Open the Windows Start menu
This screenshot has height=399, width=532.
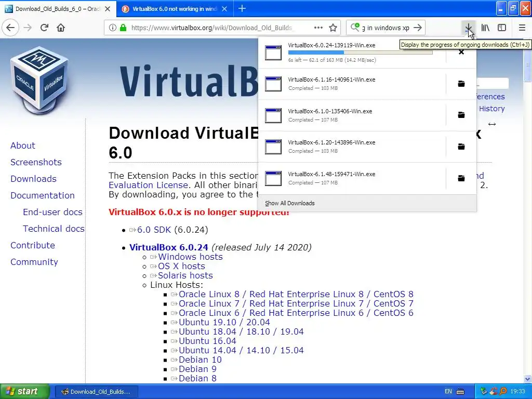pos(24,391)
